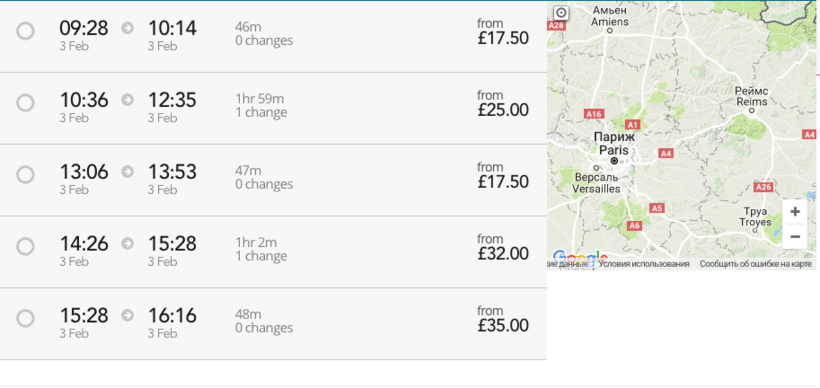Select the 09:28 departure radio button
820x388 pixels.
[x=25, y=31]
